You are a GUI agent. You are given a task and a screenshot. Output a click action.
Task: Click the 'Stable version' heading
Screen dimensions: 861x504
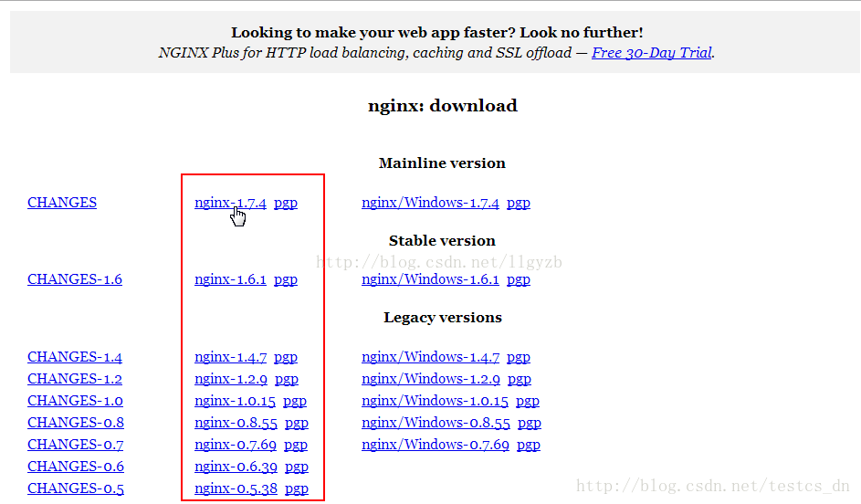(x=442, y=240)
